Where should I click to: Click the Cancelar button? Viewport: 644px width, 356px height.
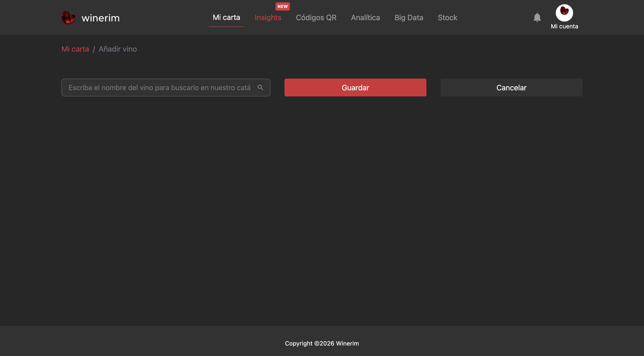511,88
